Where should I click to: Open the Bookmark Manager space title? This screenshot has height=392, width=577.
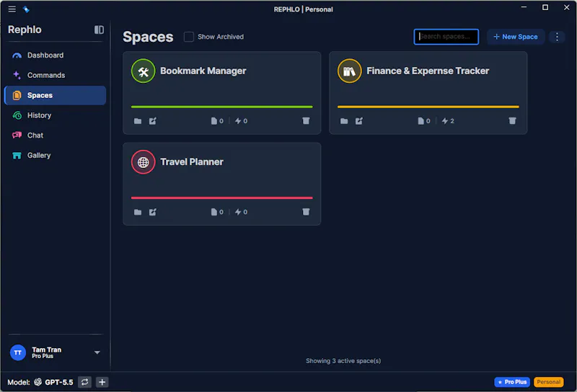tap(203, 71)
